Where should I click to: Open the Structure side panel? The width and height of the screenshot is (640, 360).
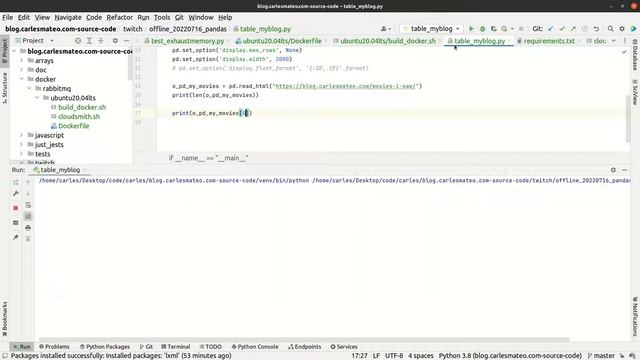[x=4, y=88]
